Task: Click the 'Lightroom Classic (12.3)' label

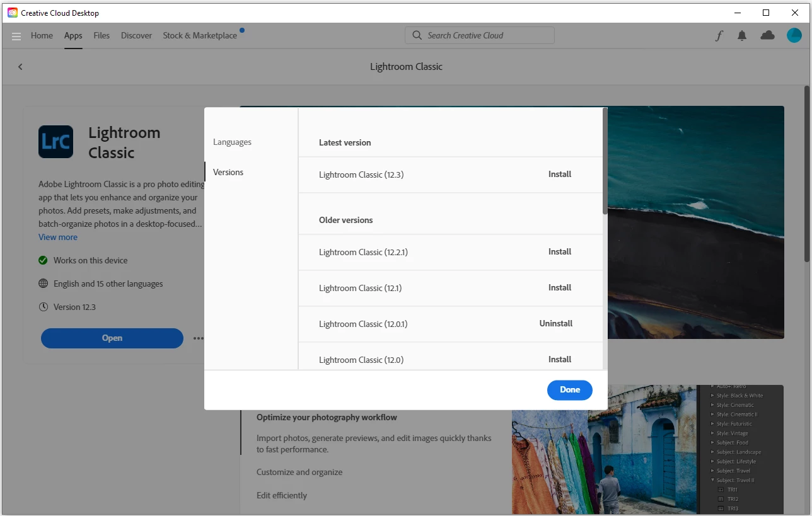Action: click(361, 175)
